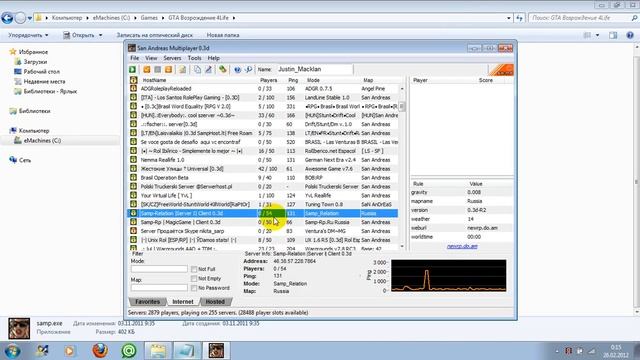Click the master list paper toolbar icon
Screen dimensions: 640x360
(x=182, y=70)
